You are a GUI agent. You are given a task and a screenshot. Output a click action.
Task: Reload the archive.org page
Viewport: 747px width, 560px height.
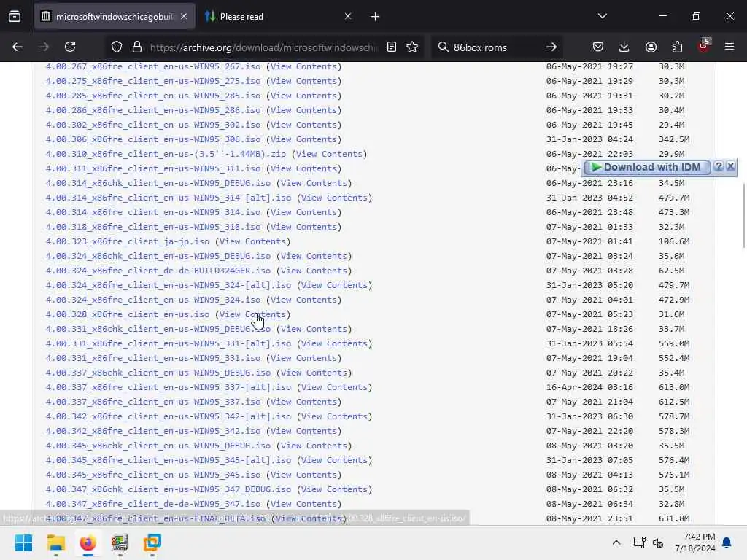click(x=70, y=47)
